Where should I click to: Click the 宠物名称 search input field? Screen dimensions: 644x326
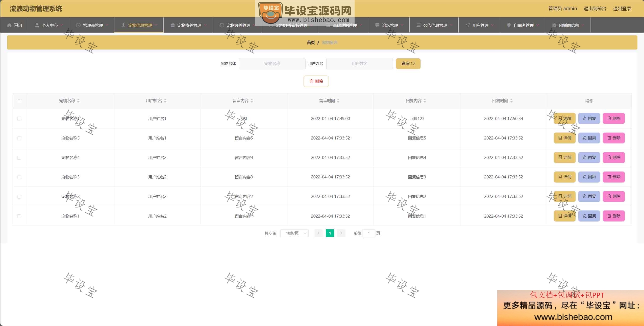pyautogui.click(x=272, y=63)
